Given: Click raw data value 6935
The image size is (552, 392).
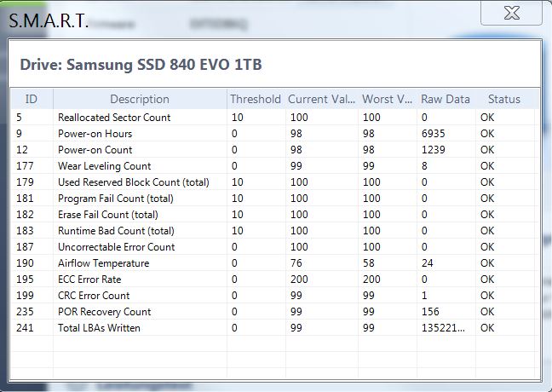Looking at the screenshot, I should tap(434, 134).
